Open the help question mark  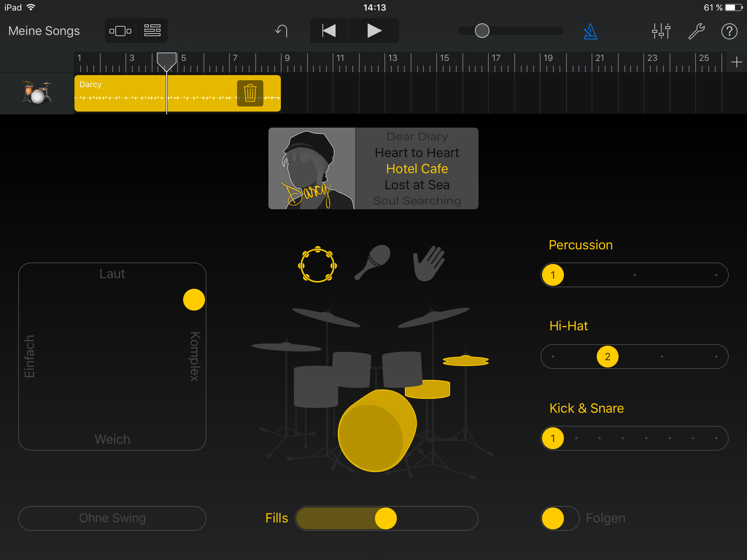click(x=729, y=31)
